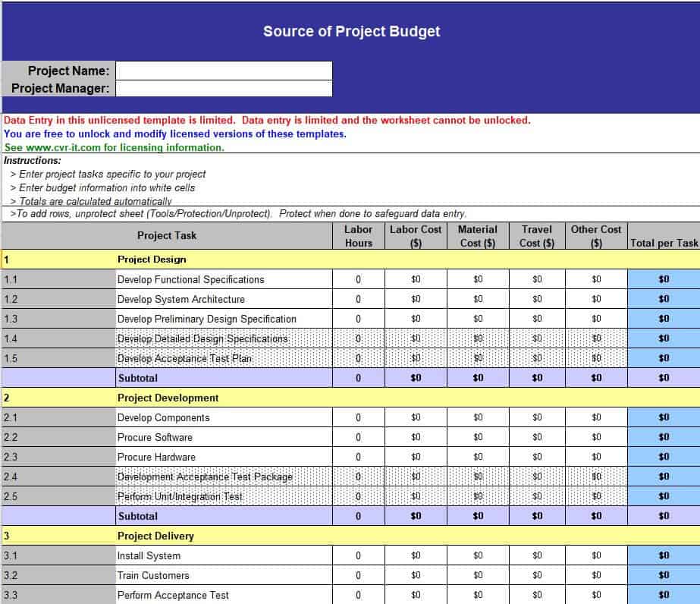Select the Total per Task column header
This screenshot has width=700, height=604.
[x=664, y=243]
